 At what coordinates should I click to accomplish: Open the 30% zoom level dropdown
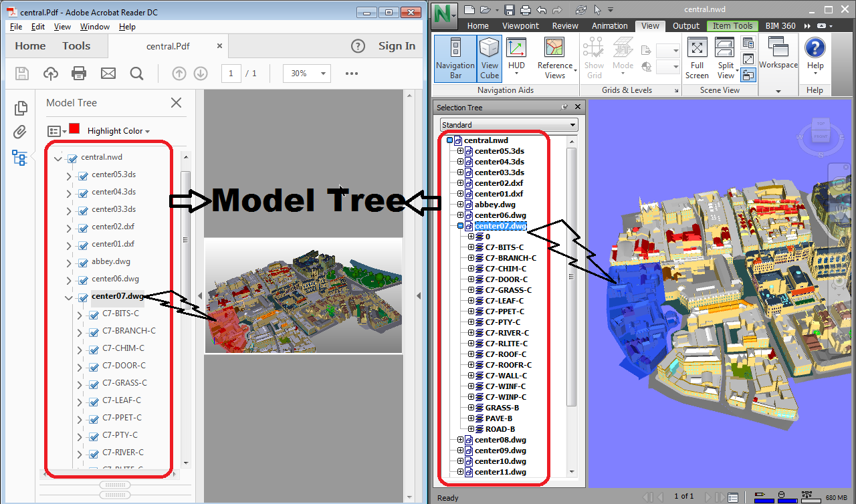click(x=307, y=74)
